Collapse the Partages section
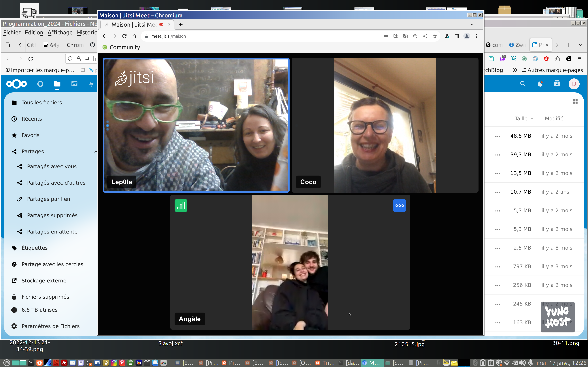Viewport: 588px width, 367px height. (95, 151)
